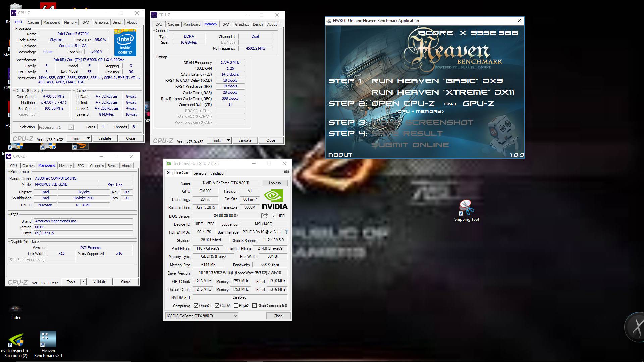Switch to Bench tab in CPU-Z CPU window
The width and height of the screenshot is (644, 362).
[117, 22]
